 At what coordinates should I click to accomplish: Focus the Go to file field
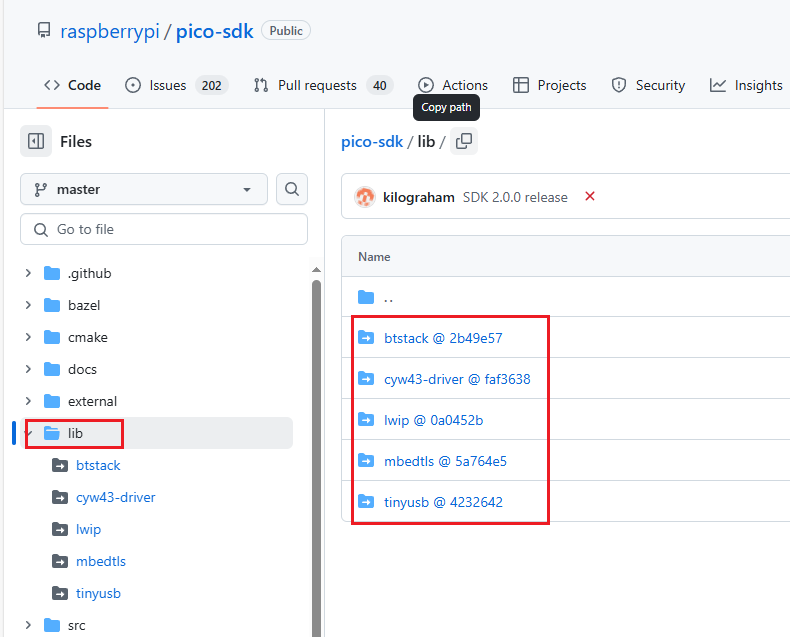point(164,229)
